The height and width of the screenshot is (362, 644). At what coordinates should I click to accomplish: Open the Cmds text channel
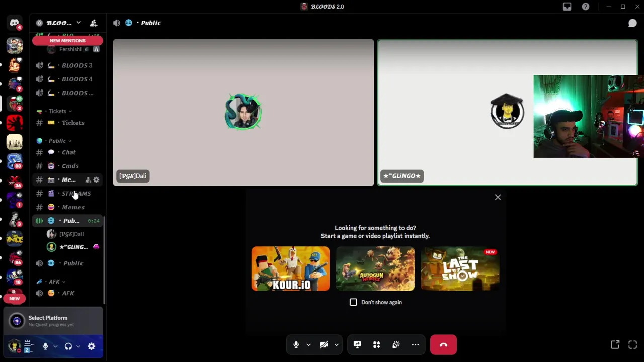(x=67, y=166)
